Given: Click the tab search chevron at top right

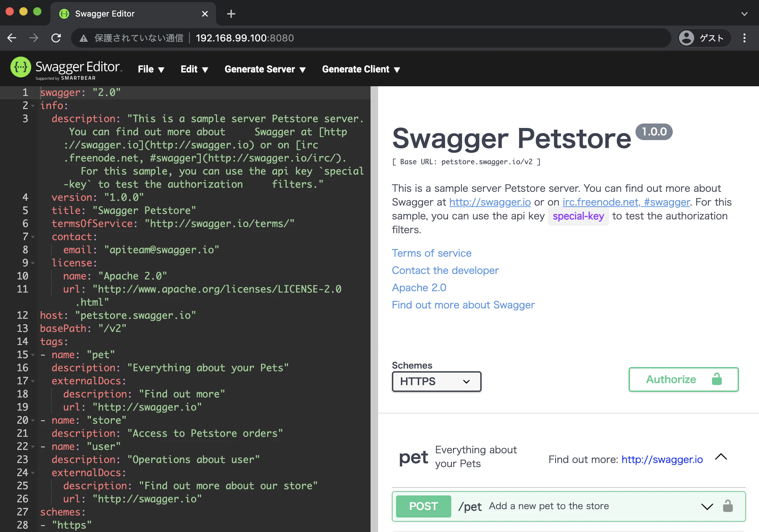Looking at the screenshot, I should [x=745, y=14].
